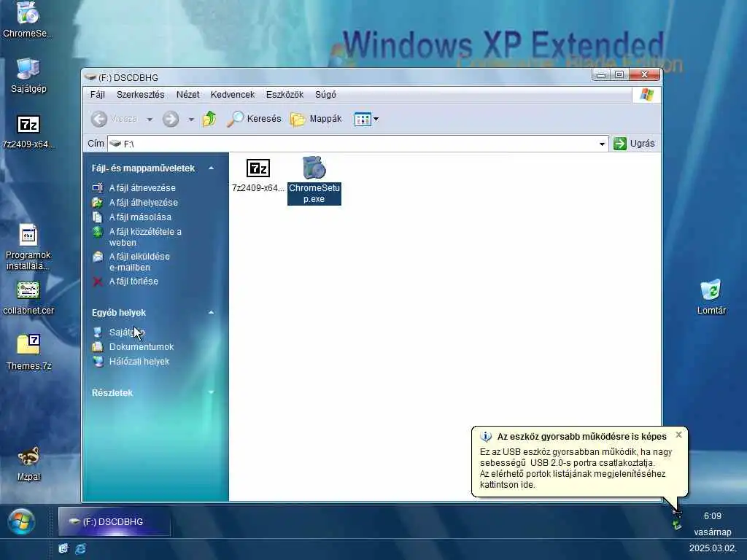Select the ChromeSetup desktop icon
The height and width of the screenshot is (560, 747).
tap(28, 20)
